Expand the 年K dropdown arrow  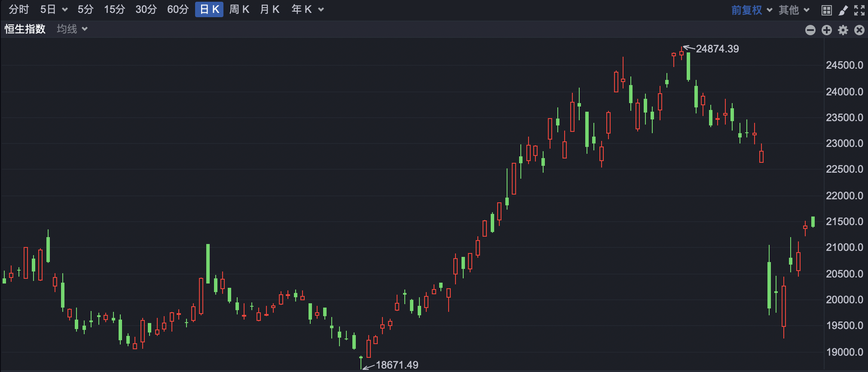(x=321, y=10)
